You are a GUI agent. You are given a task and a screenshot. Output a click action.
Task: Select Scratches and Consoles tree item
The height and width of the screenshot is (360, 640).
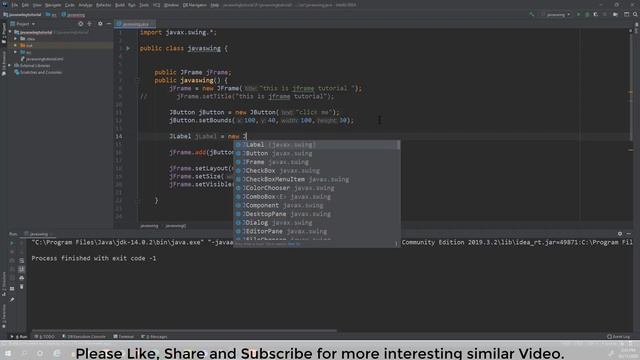click(38, 72)
